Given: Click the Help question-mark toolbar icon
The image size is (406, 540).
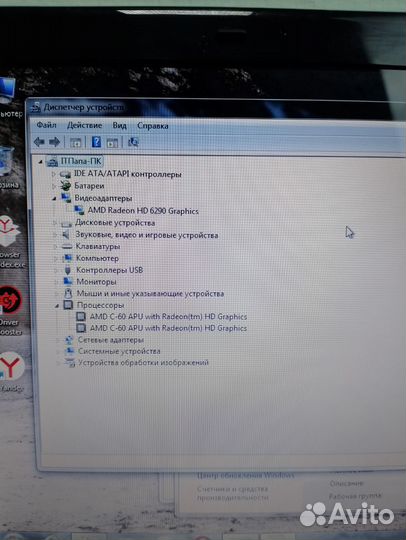Looking at the screenshot, I should (x=96, y=142).
